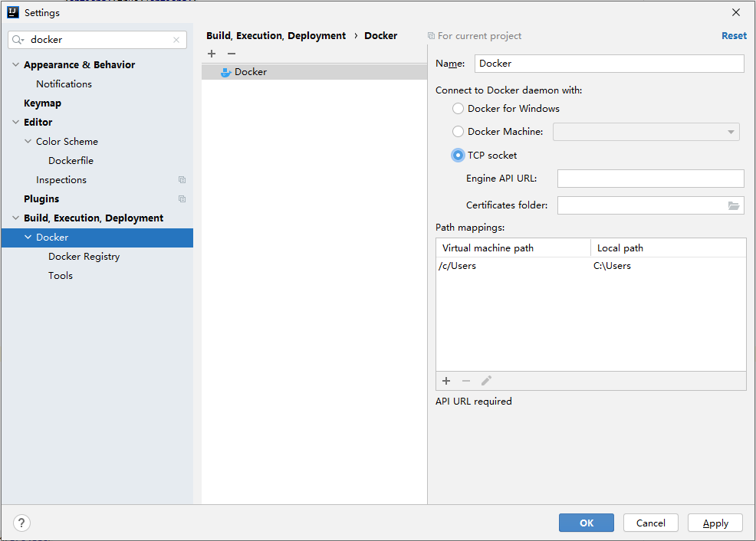The image size is (756, 541).
Task: Open the help question mark icon
Action: pos(21,523)
